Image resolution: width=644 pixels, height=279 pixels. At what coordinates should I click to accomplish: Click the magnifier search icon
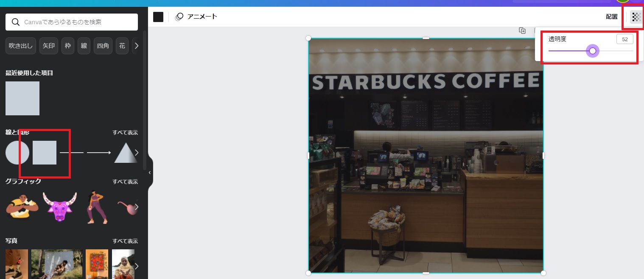click(16, 22)
